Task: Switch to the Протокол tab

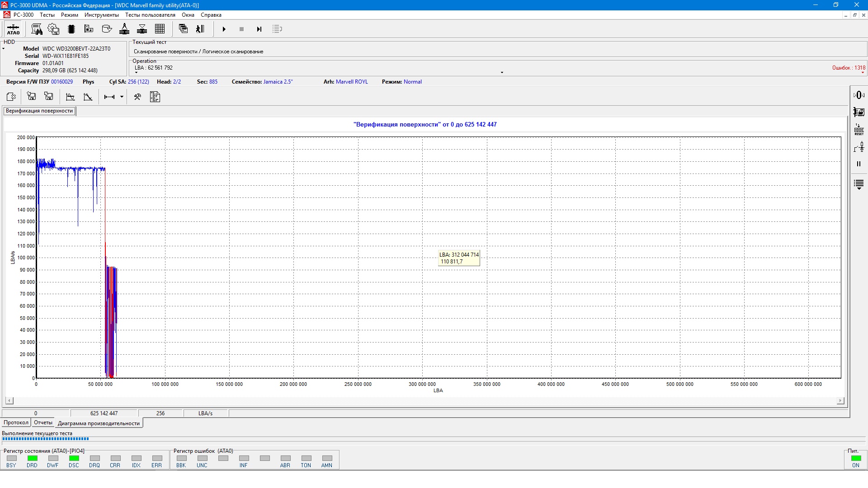Action: [16, 422]
